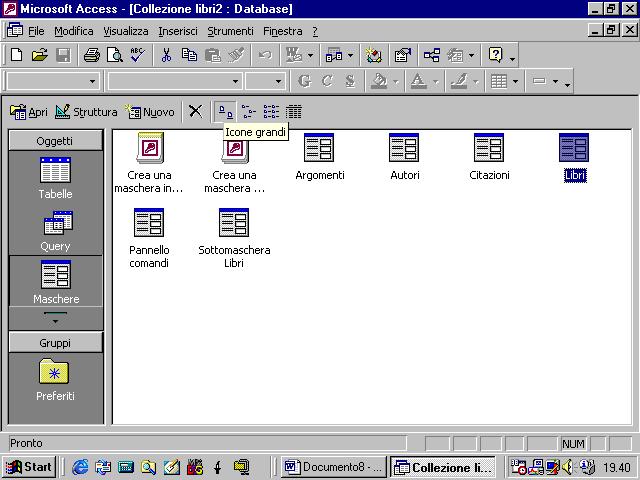Cut with the scissors icon

166,55
